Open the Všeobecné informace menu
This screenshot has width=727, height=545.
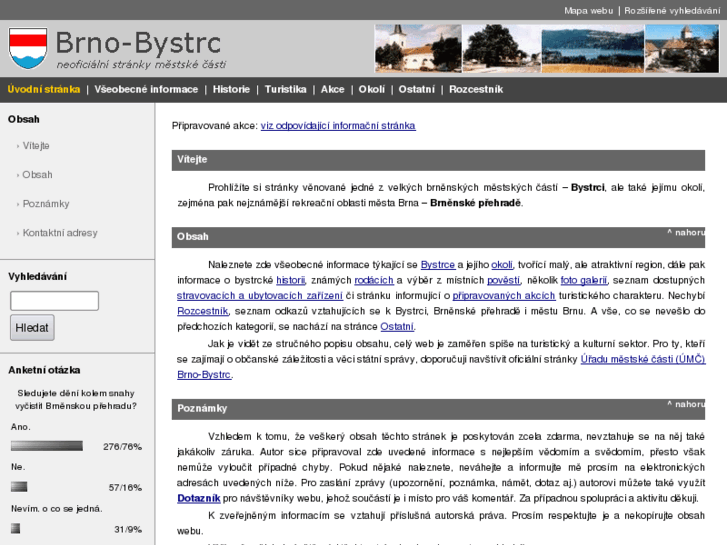[x=146, y=90]
